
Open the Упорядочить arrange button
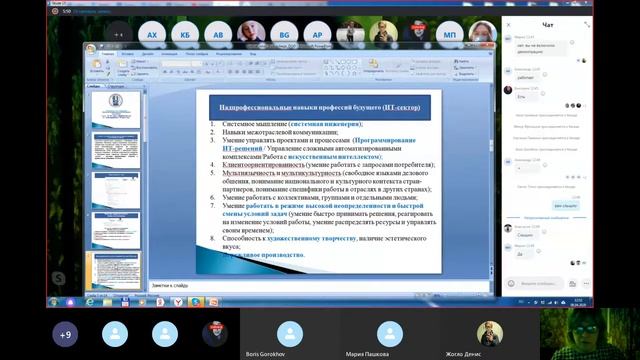click(373, 66)
